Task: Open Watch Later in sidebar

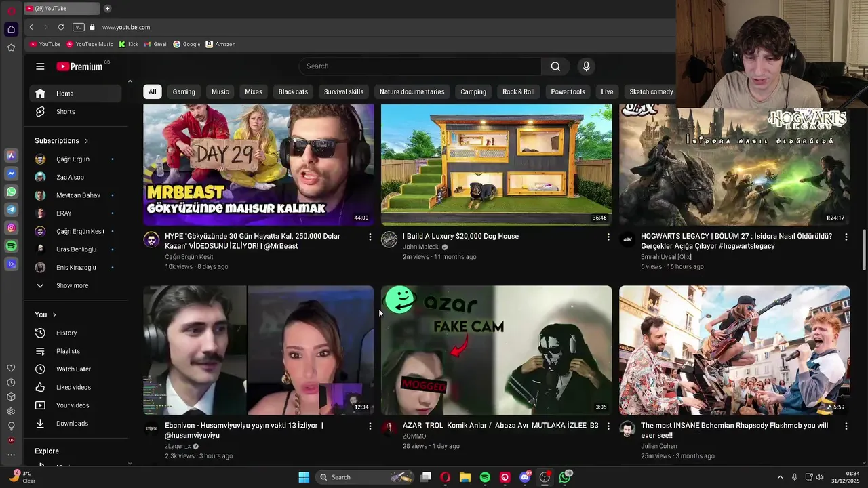Action: point(76,369)
